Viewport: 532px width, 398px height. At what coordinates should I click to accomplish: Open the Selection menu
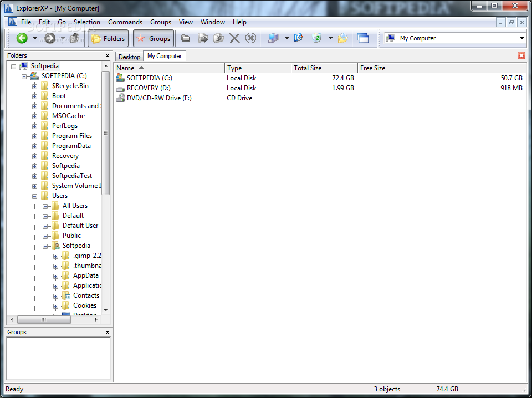click(x=87, y=22)
